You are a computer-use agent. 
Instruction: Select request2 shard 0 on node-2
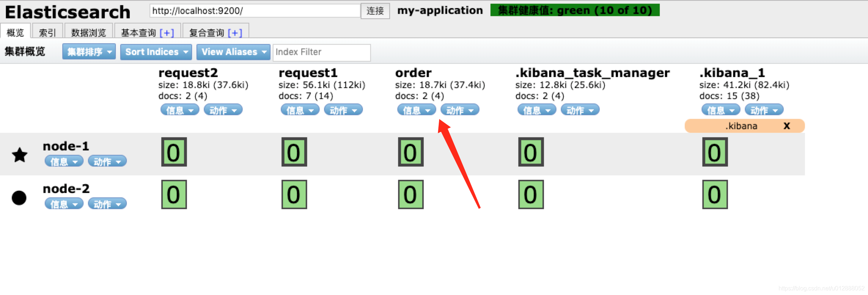point(174,194)
